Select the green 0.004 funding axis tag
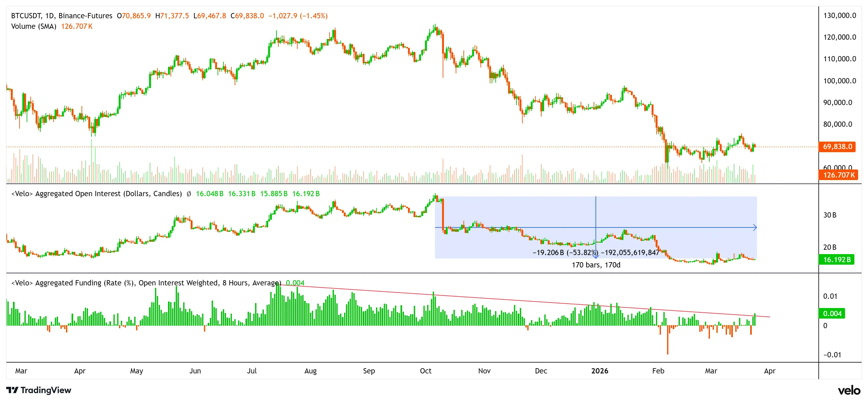The image size is (868, 401). point(832,313)
